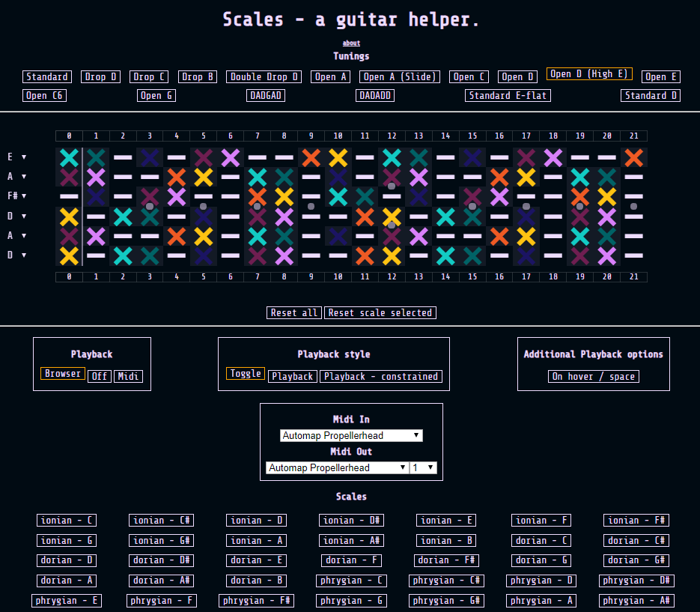700x612 pixels.
Task: Set Playback to Off
Action: click(x=100, y=376)
